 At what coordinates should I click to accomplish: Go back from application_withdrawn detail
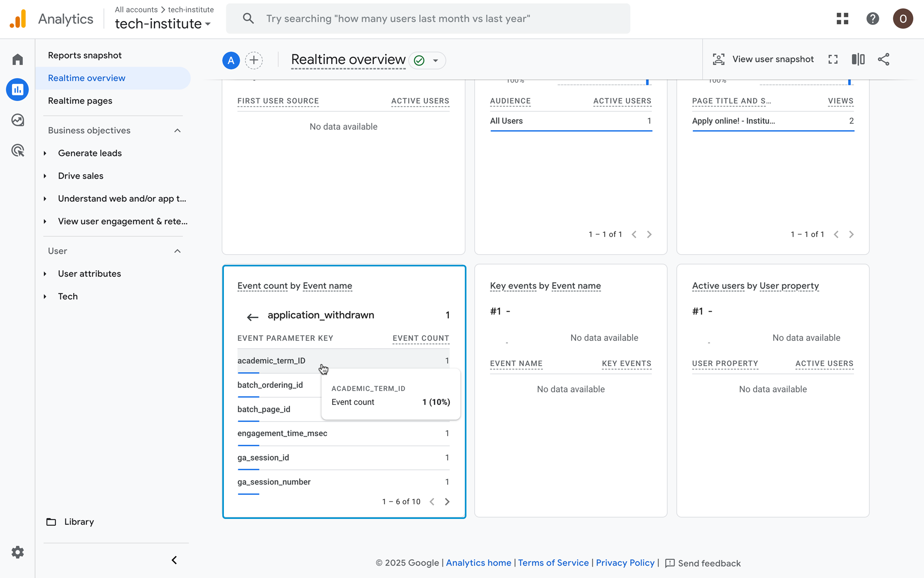pos(252,317)
